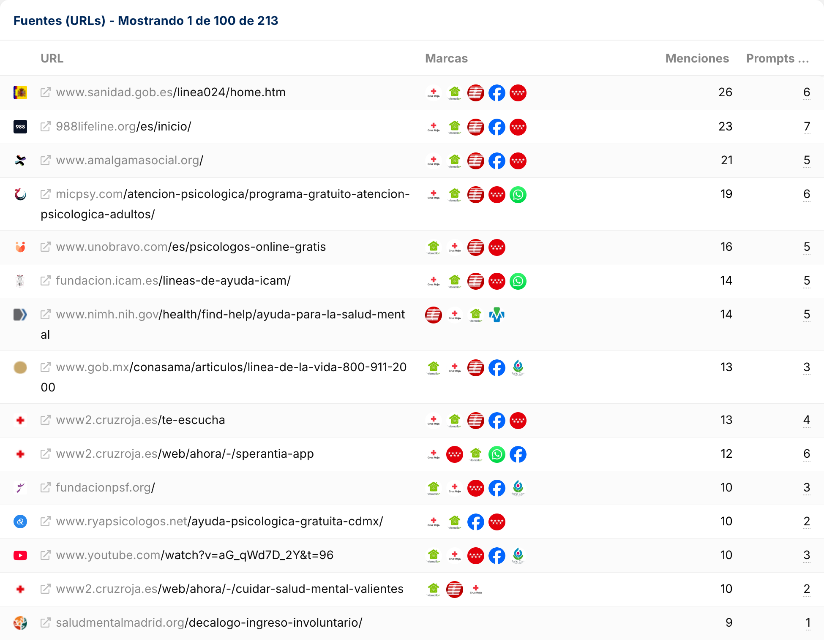Image resolution: width=824 pixels, height=644 pixels.
Task: Click the YouTube favicon icon
Action: (x=20, y=555)
